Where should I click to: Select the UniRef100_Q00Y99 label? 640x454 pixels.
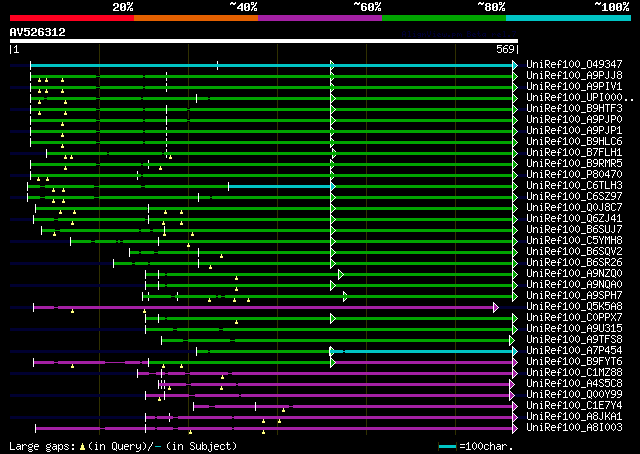pos(574,395)
